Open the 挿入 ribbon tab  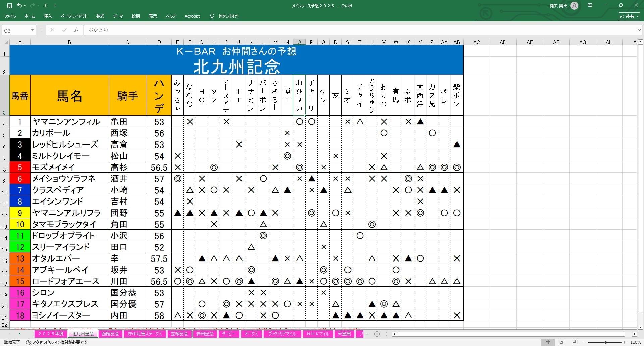point(48,16)
